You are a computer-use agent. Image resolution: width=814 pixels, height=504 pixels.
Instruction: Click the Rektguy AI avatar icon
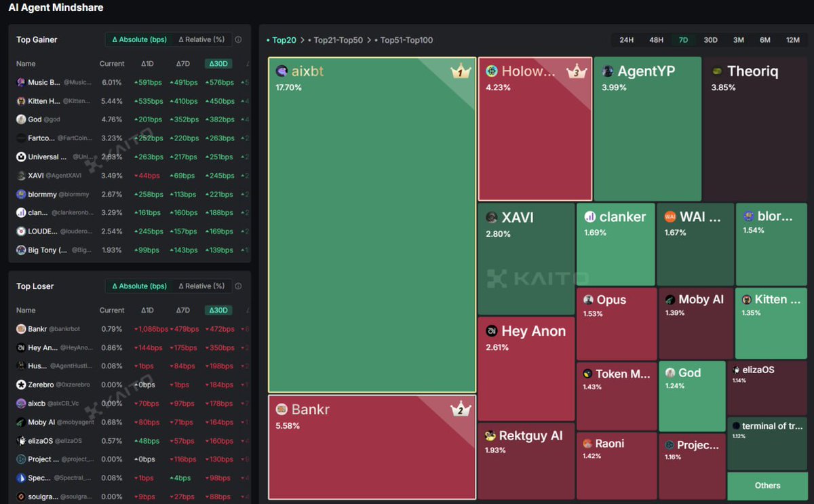click(x=490, y=435)
